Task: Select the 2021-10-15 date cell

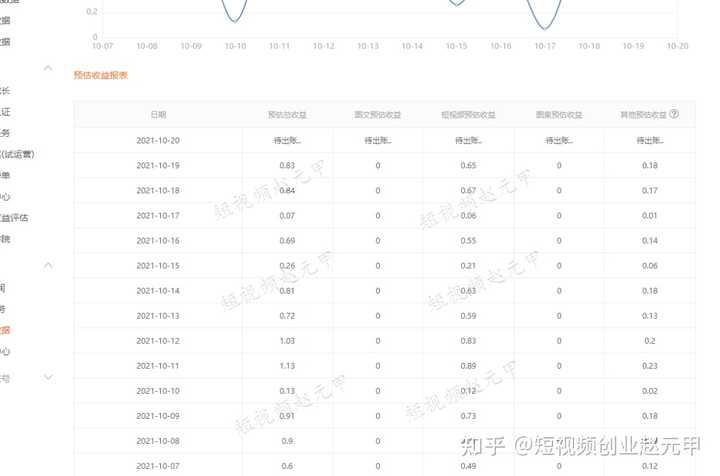Action: click(x=158, y=265)
